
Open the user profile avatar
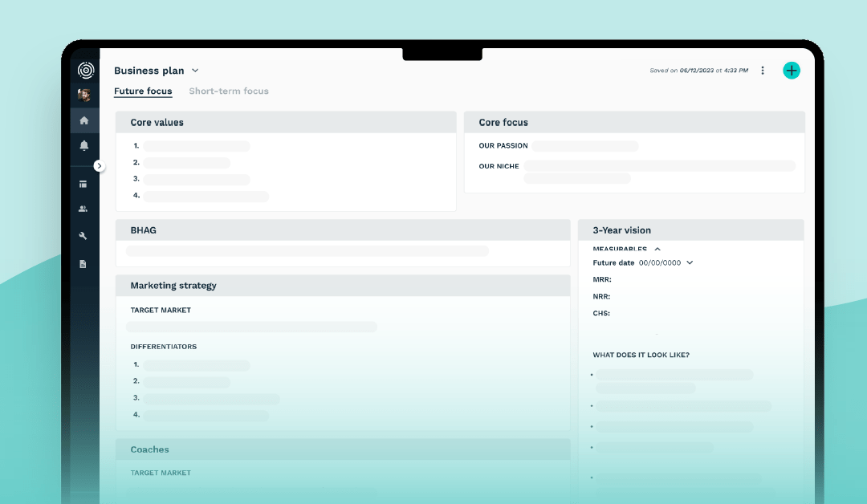click(x=84, y=96)
